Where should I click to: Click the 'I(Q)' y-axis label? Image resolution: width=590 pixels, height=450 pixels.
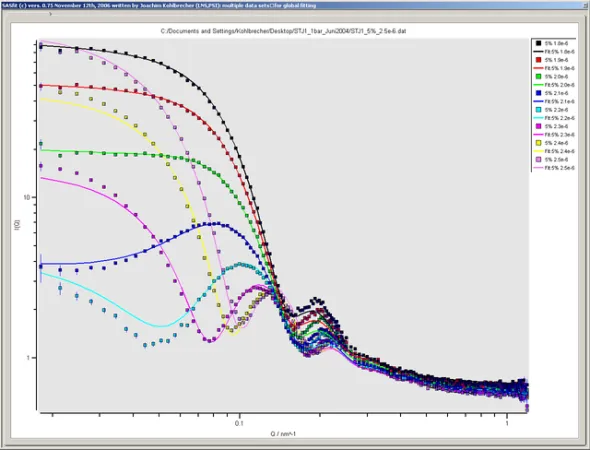pos(17,225)
